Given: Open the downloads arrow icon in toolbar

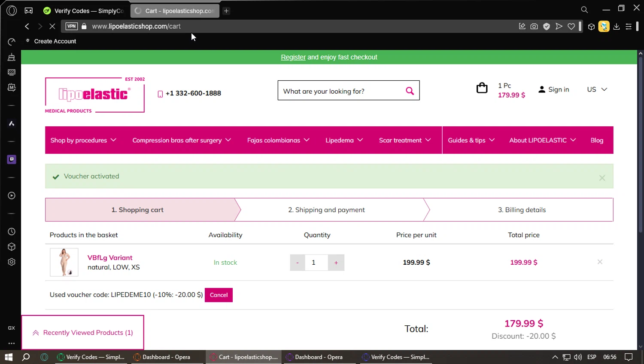Looking at the screenshot, I should (617, 26).
